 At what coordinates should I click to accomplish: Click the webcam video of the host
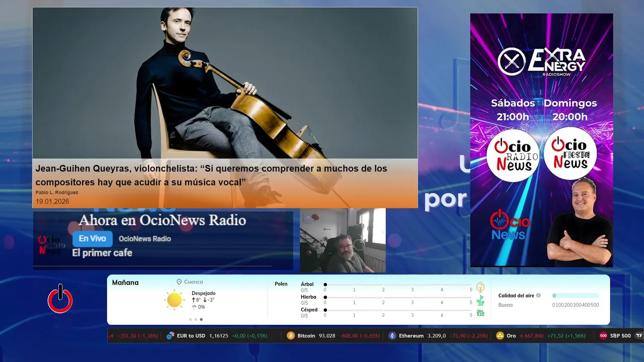(343, 240)
